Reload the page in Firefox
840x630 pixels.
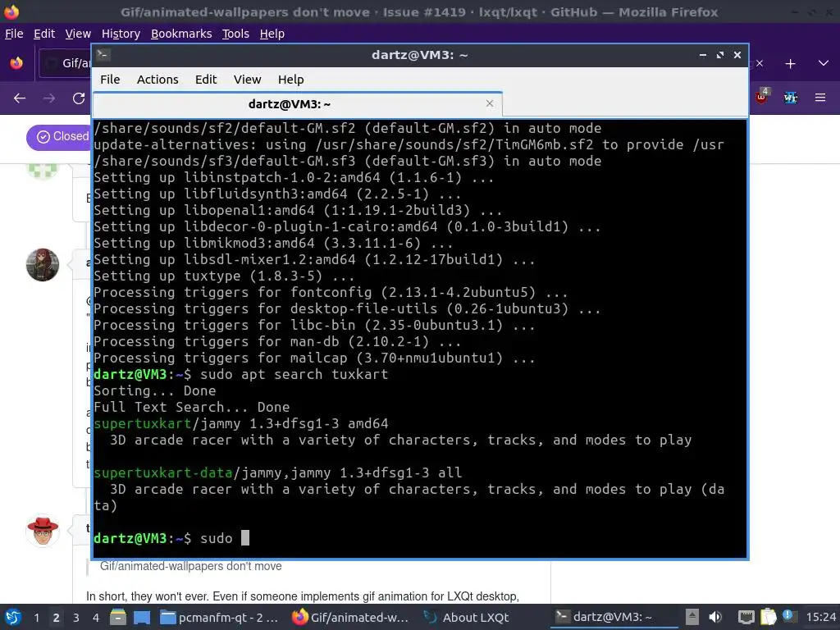click(x=79, y=98)
